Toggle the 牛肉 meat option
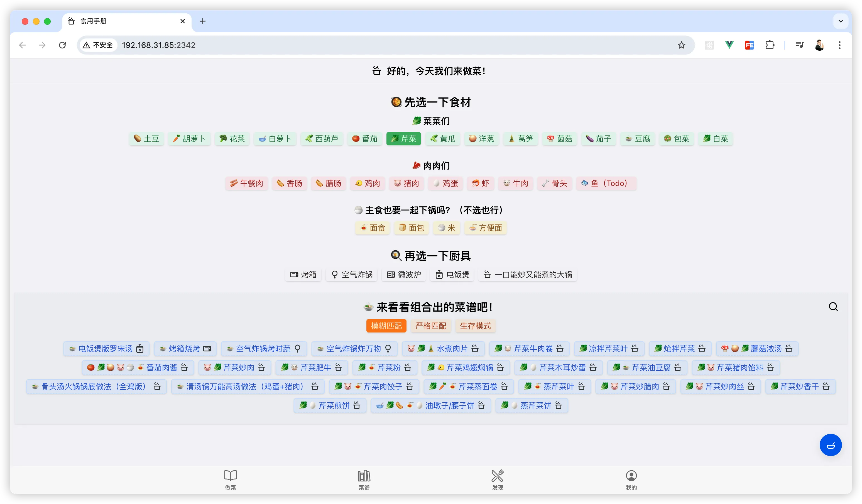 pyautogui.click(x=515, y=183)
